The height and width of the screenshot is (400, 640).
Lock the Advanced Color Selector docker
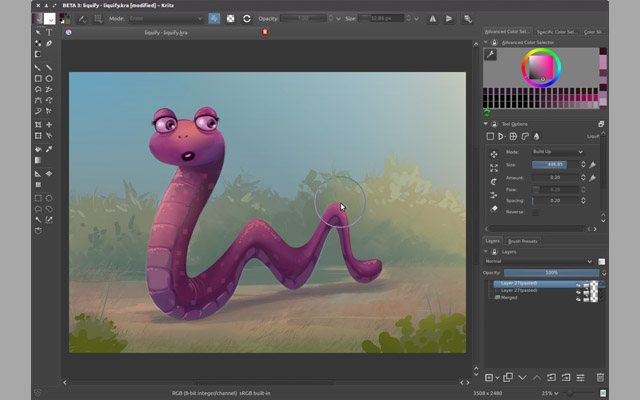[x=494, y=42]
